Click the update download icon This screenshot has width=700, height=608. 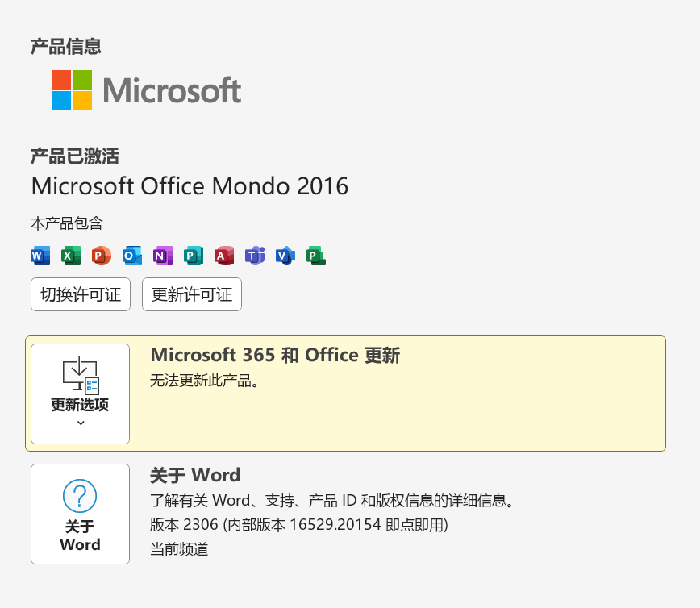pos(80,376)
